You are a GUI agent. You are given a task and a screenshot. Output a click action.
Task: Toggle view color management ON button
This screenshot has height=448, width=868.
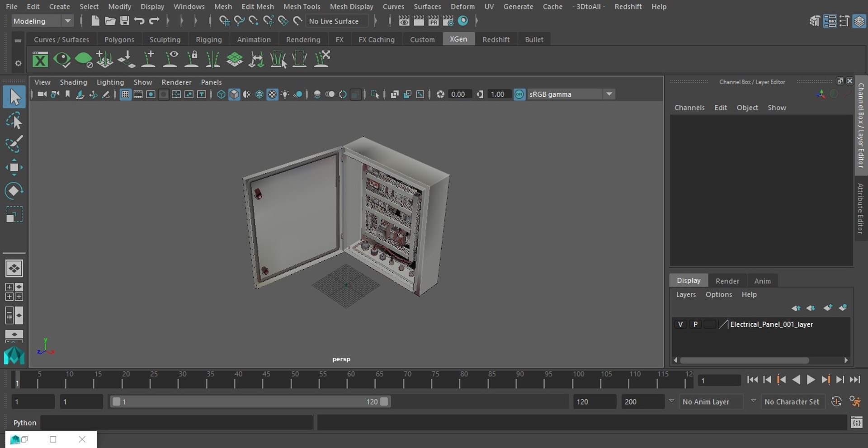coord(519,94)
